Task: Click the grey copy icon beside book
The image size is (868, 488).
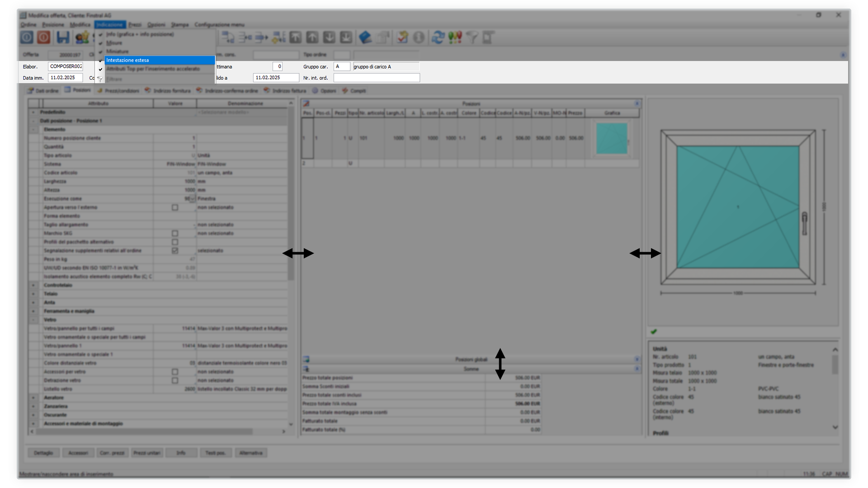Action: click(x=382, y=37)
